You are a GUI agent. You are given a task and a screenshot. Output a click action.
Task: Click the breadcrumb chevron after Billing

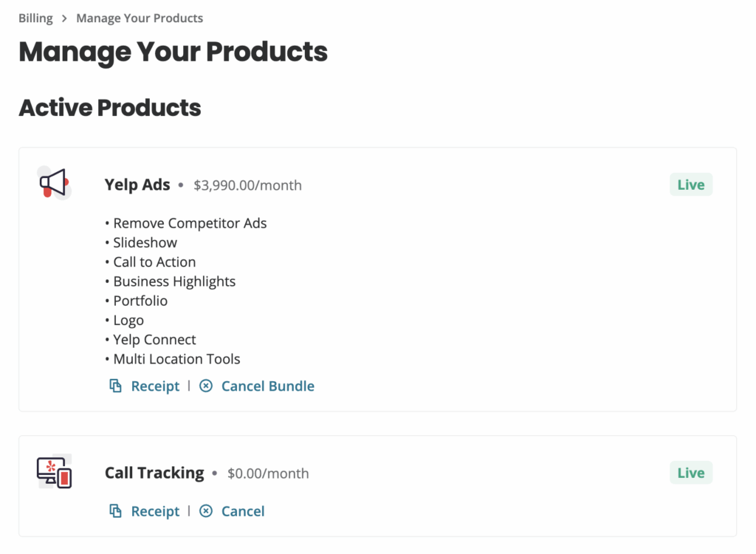coord(65,18)
